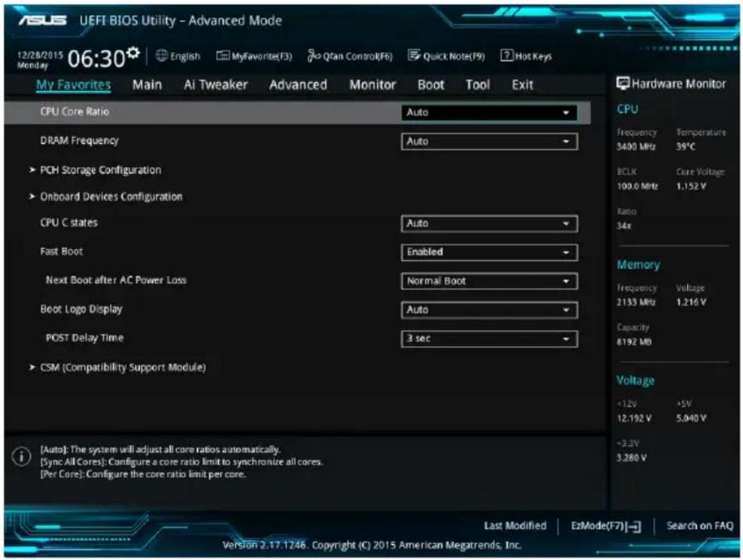Click the +5V reading 5.040 V

point(691,418)
